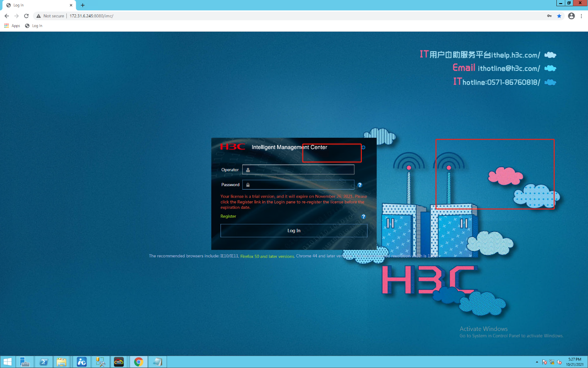Open the Firefox 50 and later versions link
Viewport: 588px width, 368px height.
(x=267, y=256)
